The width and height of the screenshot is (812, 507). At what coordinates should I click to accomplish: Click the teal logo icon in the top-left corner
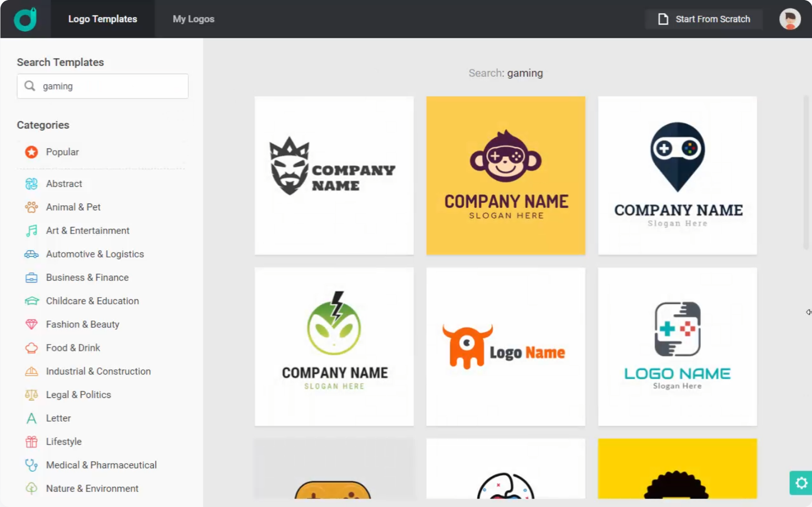click(25, 18)
